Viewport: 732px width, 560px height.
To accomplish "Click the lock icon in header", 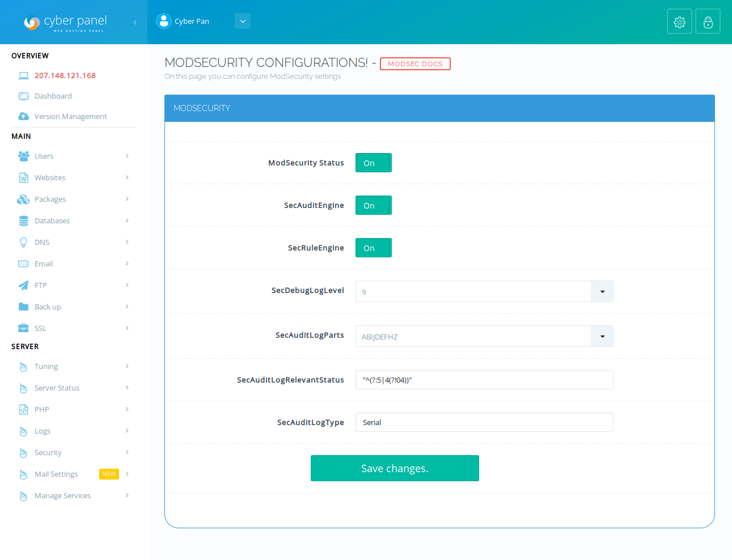I will pyautogui.click(x=708, y=22).
